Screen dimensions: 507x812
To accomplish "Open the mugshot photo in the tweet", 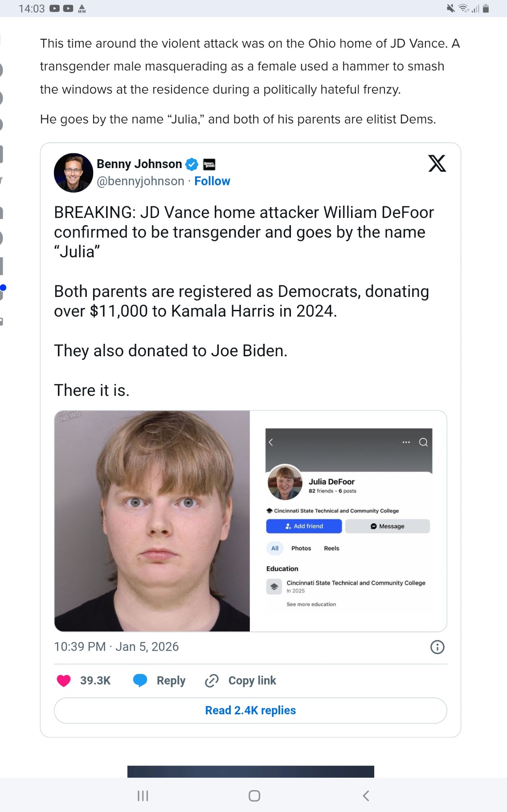I will 152,521.
